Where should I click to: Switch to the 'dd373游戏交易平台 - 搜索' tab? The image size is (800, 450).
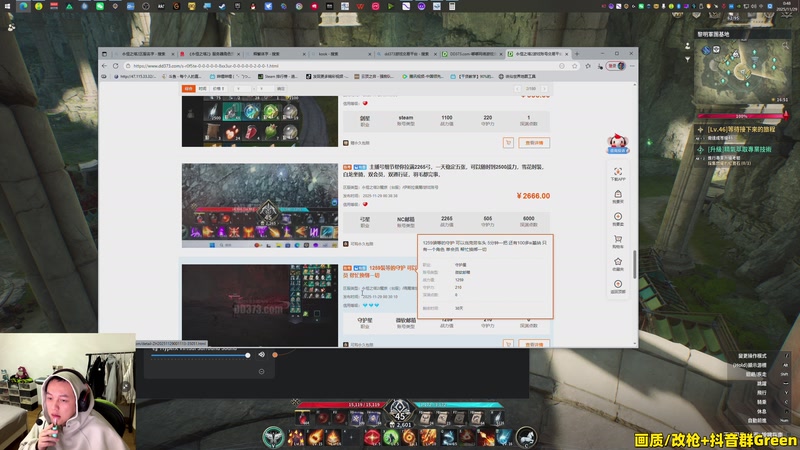[x=407, y=54]
